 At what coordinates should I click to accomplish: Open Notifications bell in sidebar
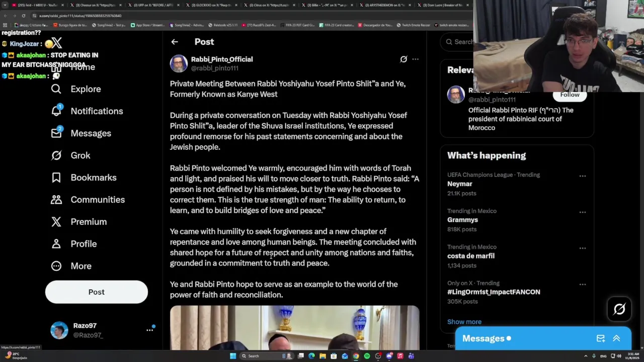[56, 111]
